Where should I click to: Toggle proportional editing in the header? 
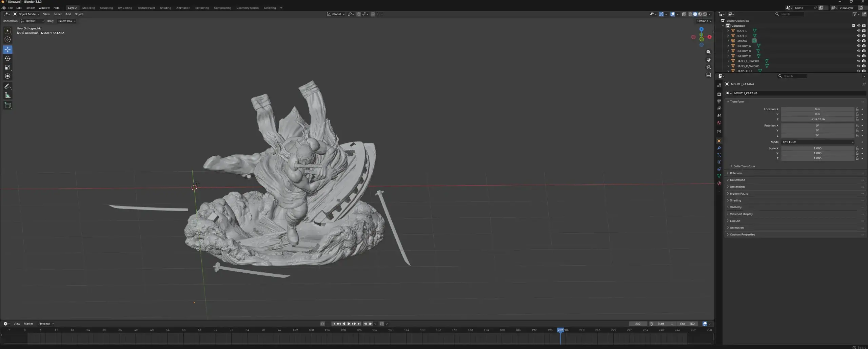373,14
